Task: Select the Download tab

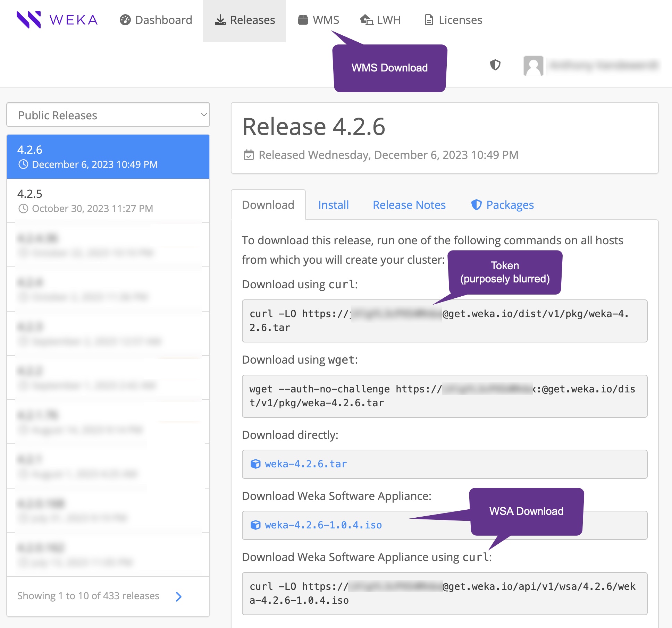Action: click(x=268, y=205)
